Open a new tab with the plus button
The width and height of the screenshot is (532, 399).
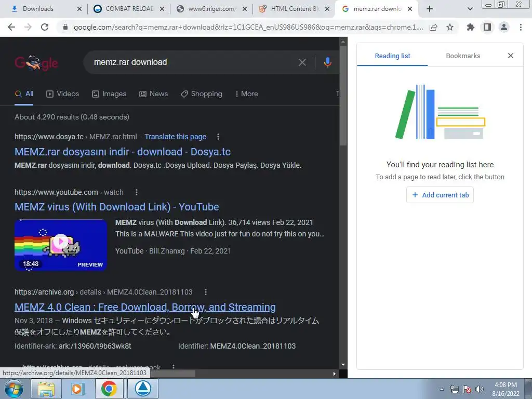(430, 9)
